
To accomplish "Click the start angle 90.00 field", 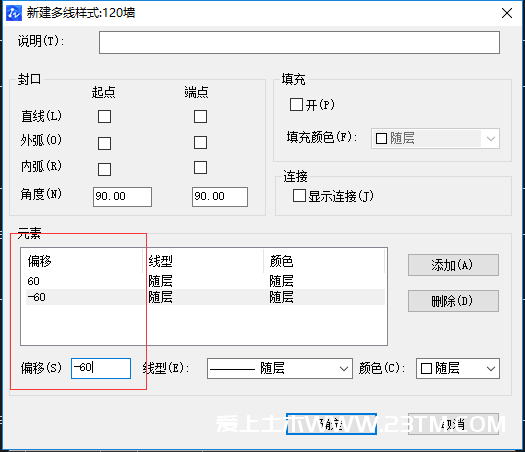I will pyautogui.click(x=122, y=197).
